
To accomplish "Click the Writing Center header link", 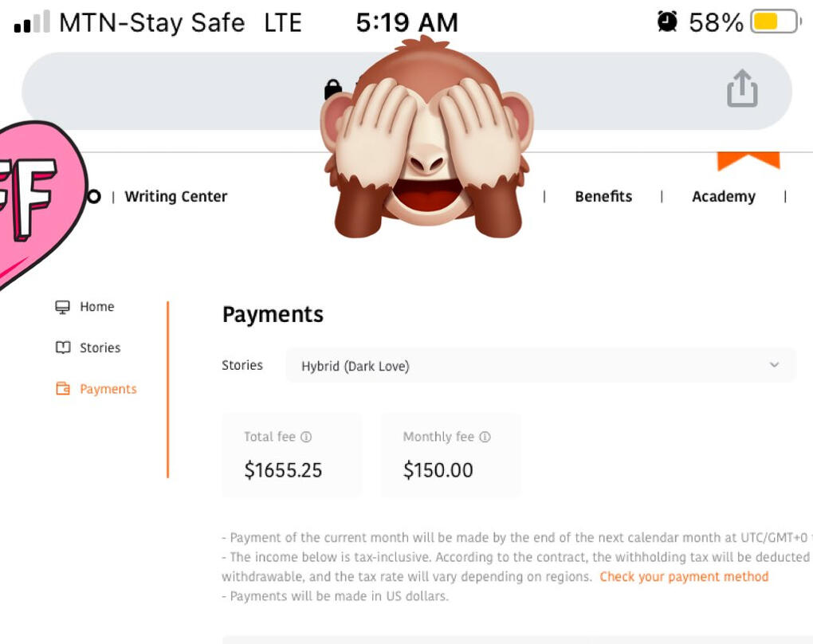I will click(176, 197).
